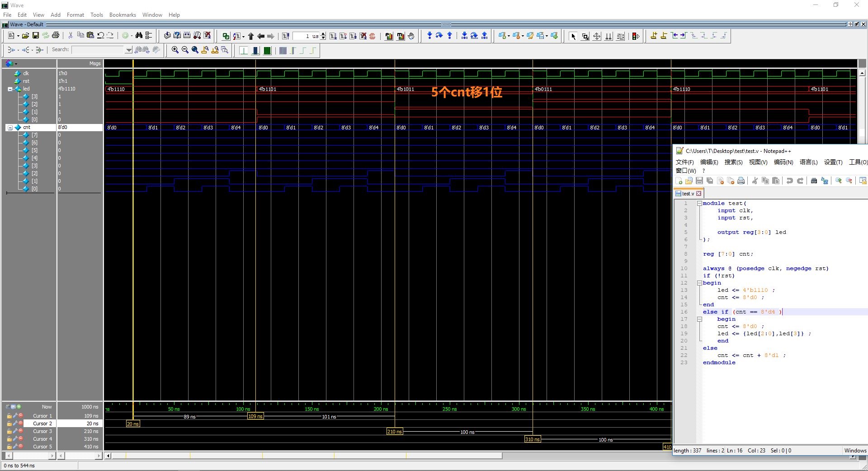This screenshot has height=471, width=868.
Task: Open the Wave Format menu
Action: tap(75, 15)
